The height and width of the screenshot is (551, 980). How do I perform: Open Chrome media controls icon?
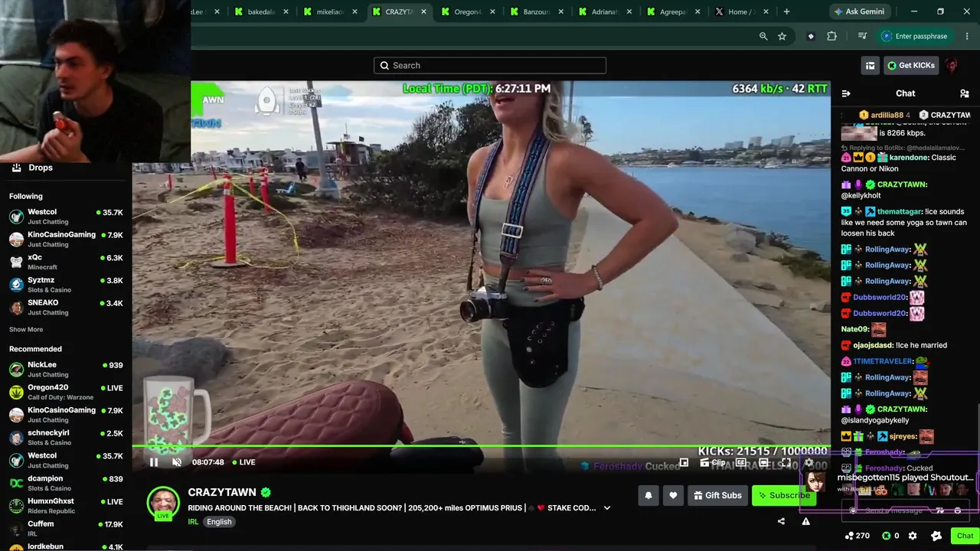tap(862, 36)
